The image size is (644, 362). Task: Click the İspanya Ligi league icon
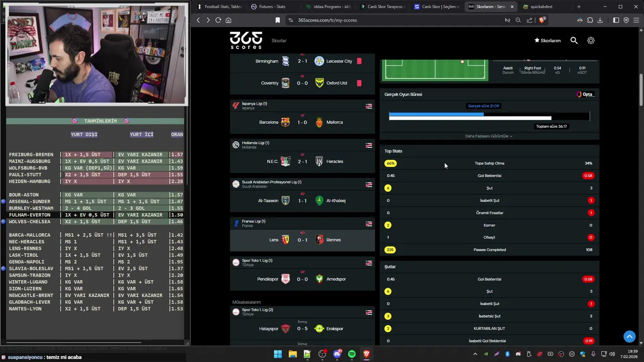coord(235,106)
